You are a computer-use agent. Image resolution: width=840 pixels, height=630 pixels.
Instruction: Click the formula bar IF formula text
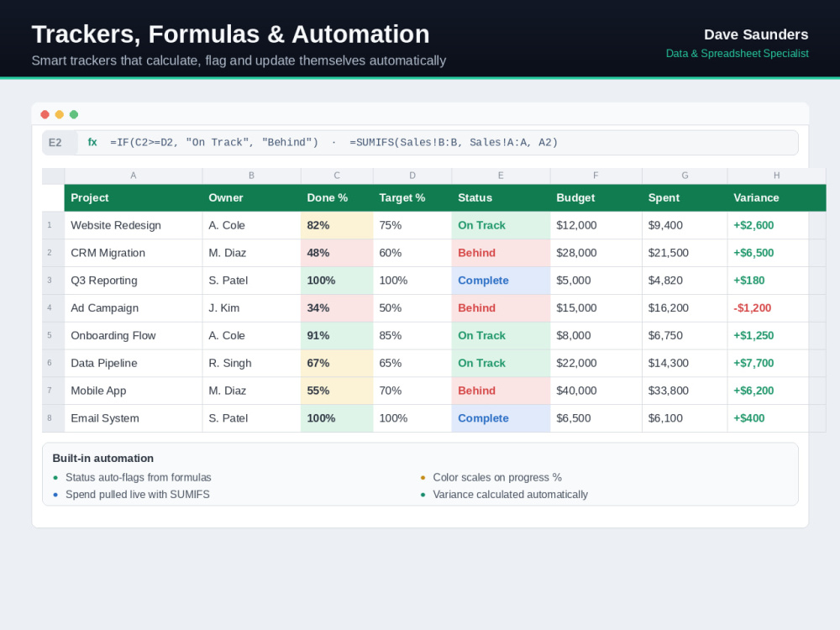coord(214,143)
